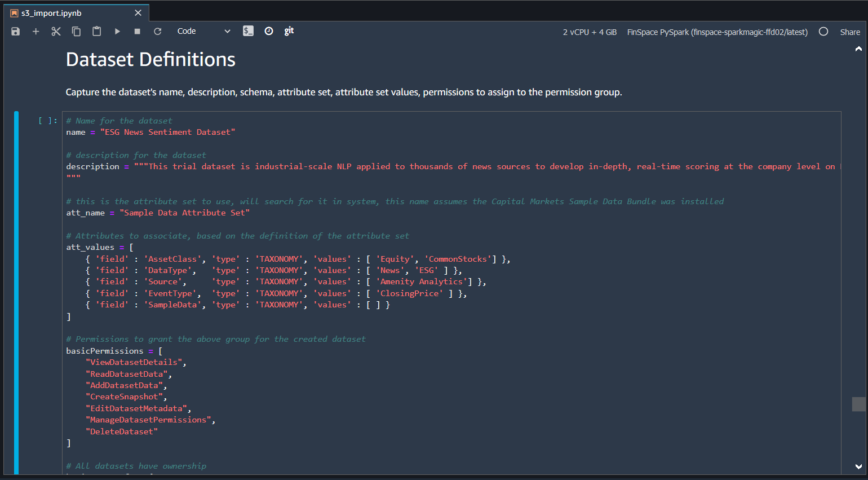The image size is (868, 480).
Task: Switch kernel via FinSpace PySpark label
Action: [718, 32]
